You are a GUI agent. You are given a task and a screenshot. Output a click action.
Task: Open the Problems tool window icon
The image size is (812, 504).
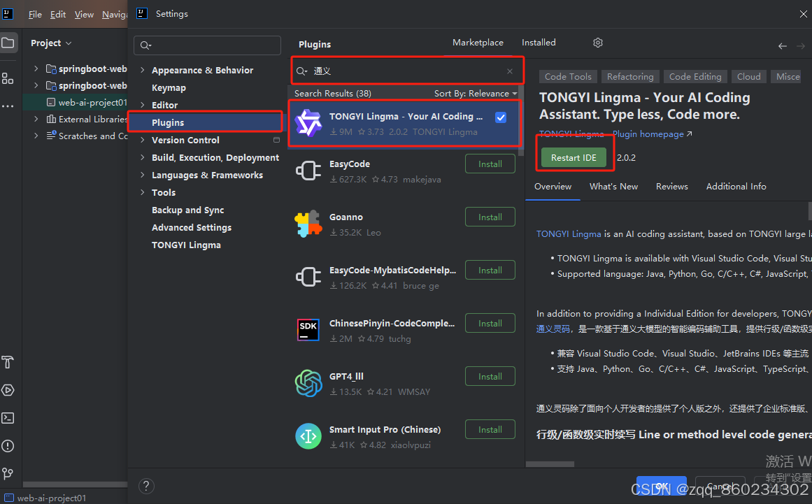point(8,445)
